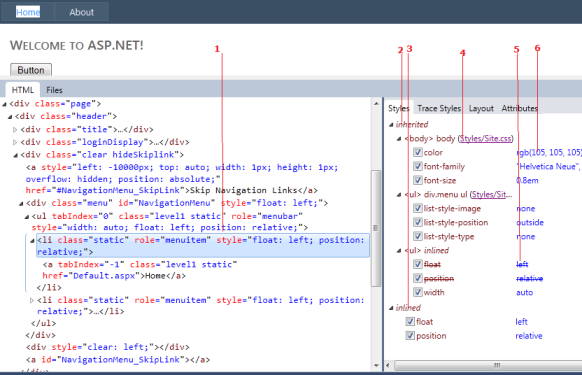Switch to the Trace Styles tab
This screenshot has height=375, width=582.
pyautogui.click(x=439, y=108)
